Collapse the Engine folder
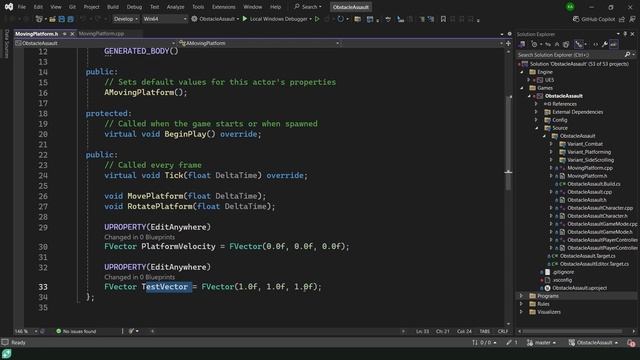This screenshot has height=360, width=640. pos(522,72)
